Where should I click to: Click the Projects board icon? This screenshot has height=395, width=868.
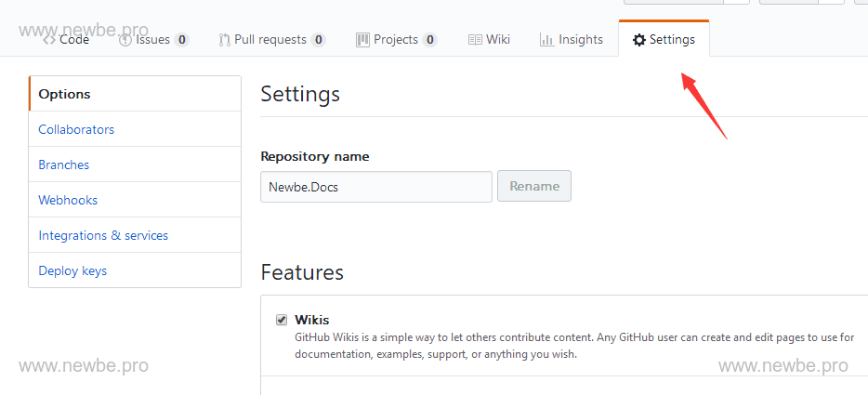[362, 40]
